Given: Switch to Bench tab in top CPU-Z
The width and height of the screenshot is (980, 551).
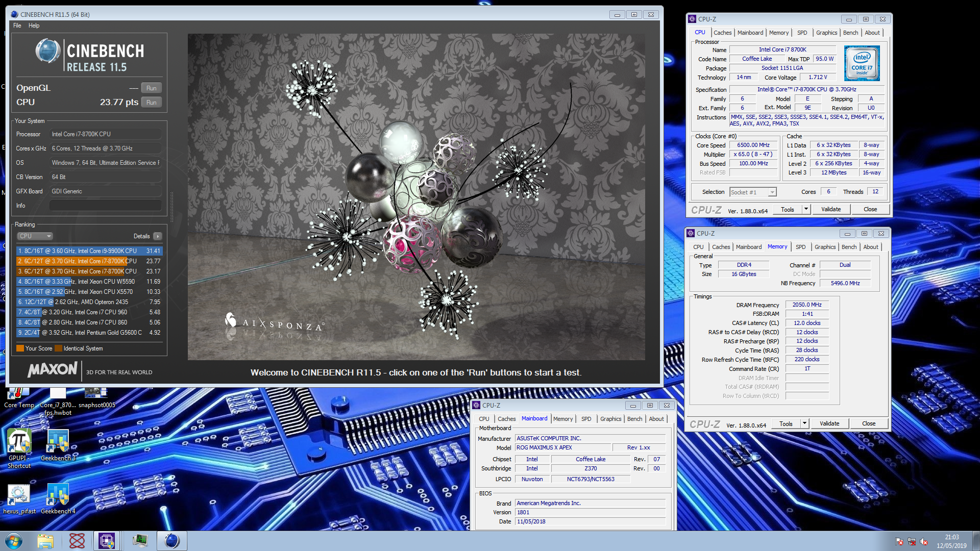Looking at the screenshot, I should tap(850, 33).
